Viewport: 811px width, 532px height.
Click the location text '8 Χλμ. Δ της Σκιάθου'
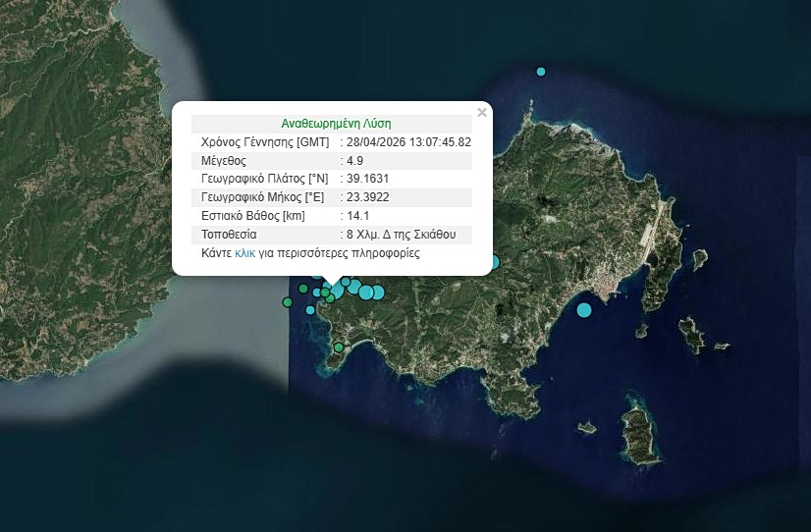pyautogui.click(x=402, y=236)
